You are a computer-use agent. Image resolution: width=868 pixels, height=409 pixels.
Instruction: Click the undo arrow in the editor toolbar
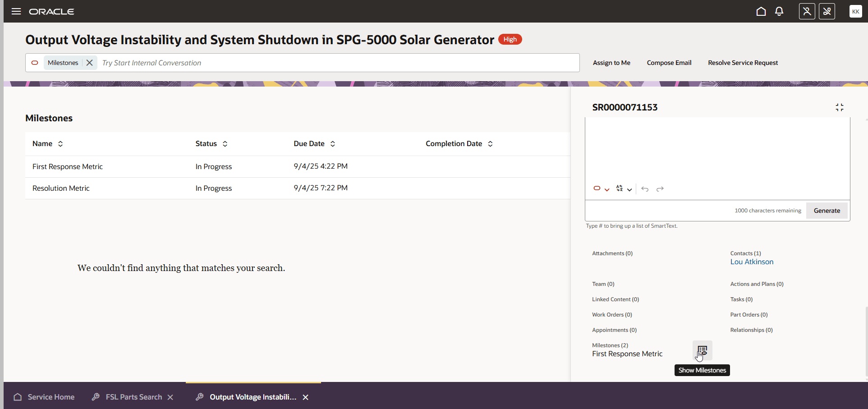645,188
